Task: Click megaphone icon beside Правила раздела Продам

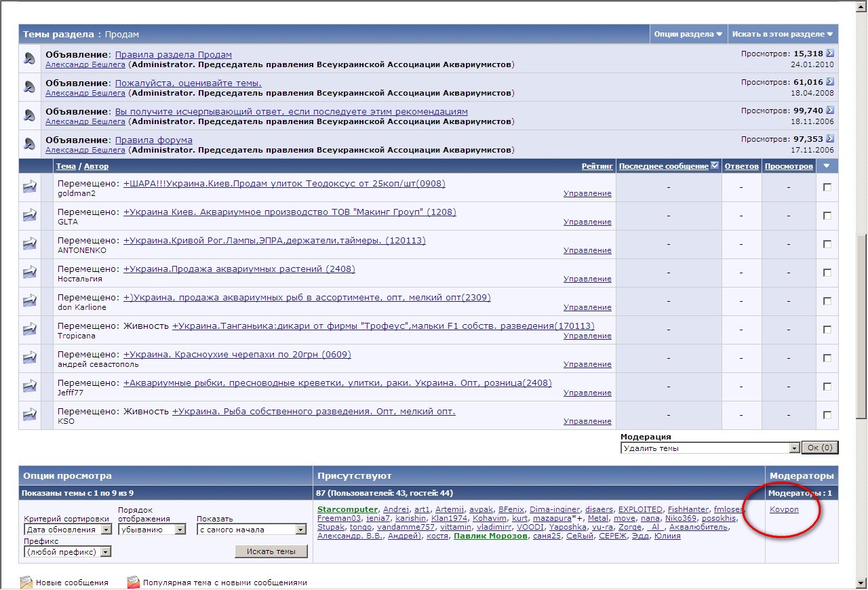Action: tap(29, 59)
